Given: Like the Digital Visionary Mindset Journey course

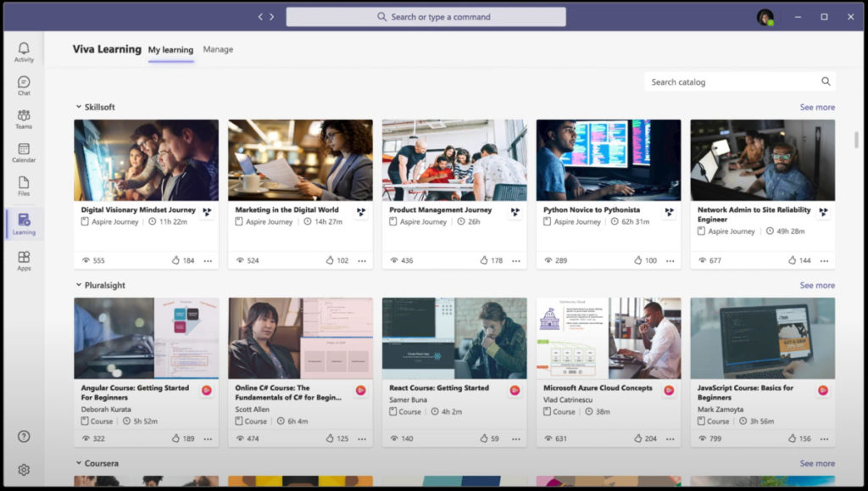Looking at the screenshot, I should [175, 260].
